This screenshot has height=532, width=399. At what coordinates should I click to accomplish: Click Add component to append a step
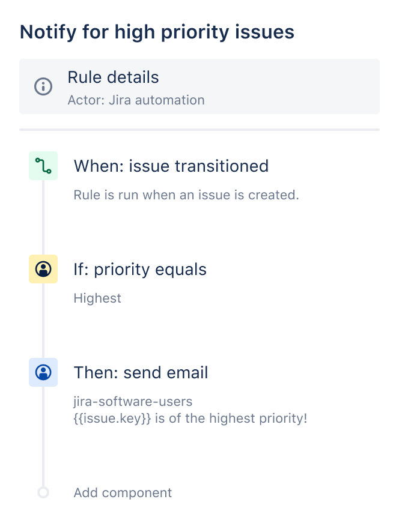(x=122, y=492)
